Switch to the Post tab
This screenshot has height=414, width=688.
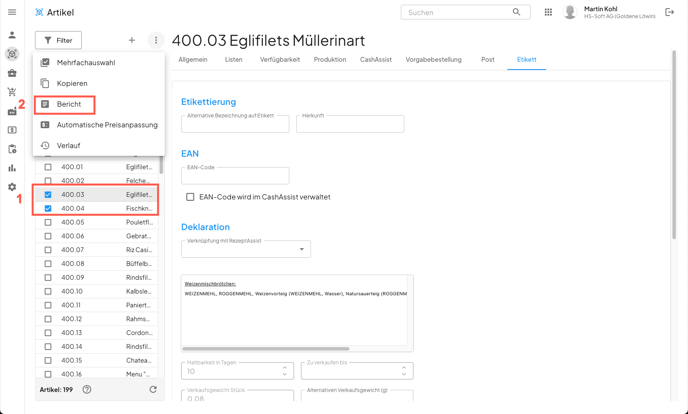coord(488,60)
